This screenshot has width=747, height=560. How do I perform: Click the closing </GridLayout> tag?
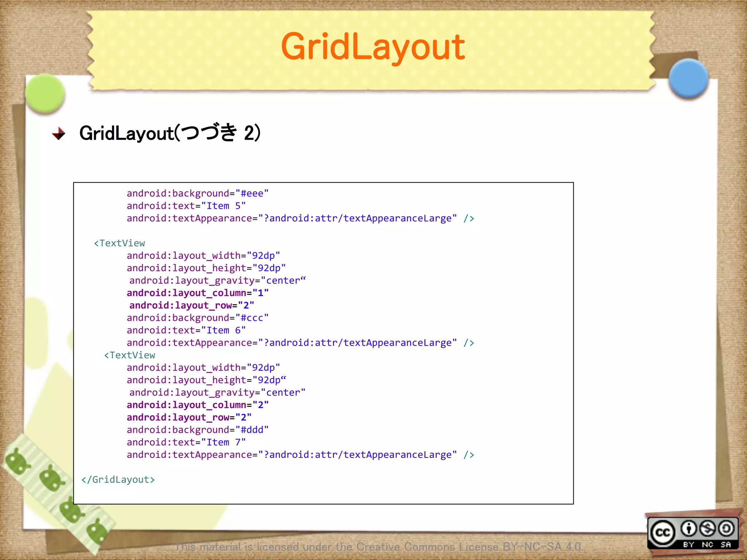[x=118, y=479]
